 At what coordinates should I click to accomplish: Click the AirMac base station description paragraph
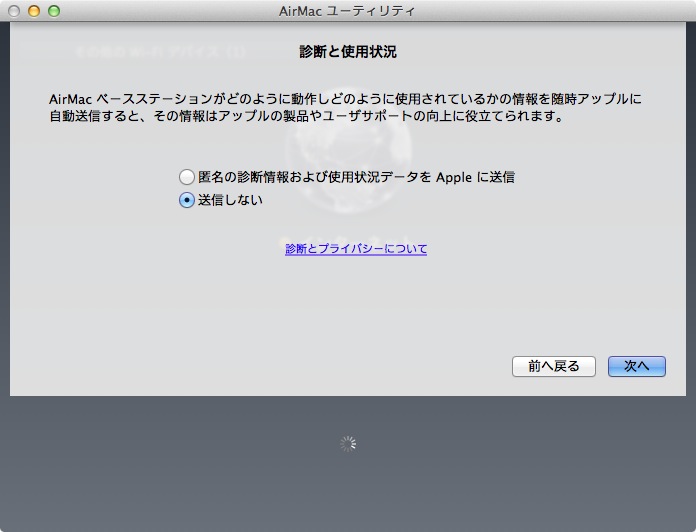tap(345, 107)
